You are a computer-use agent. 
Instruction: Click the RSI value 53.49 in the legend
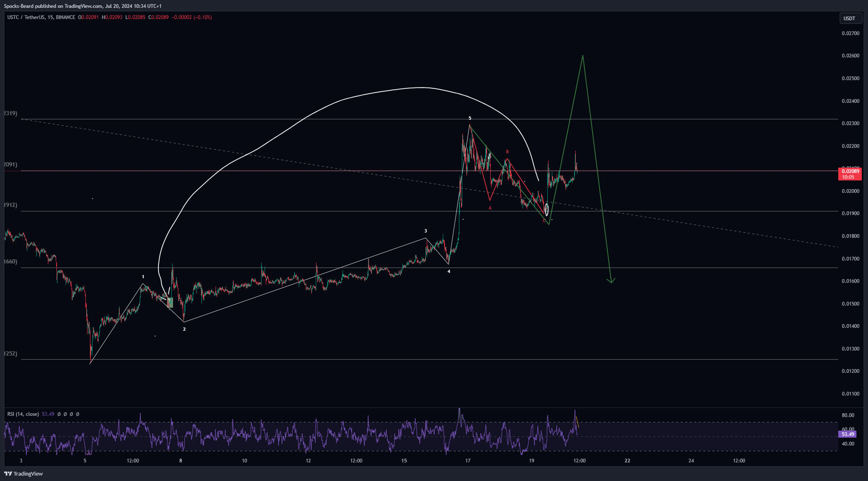(x=48, y=414)
